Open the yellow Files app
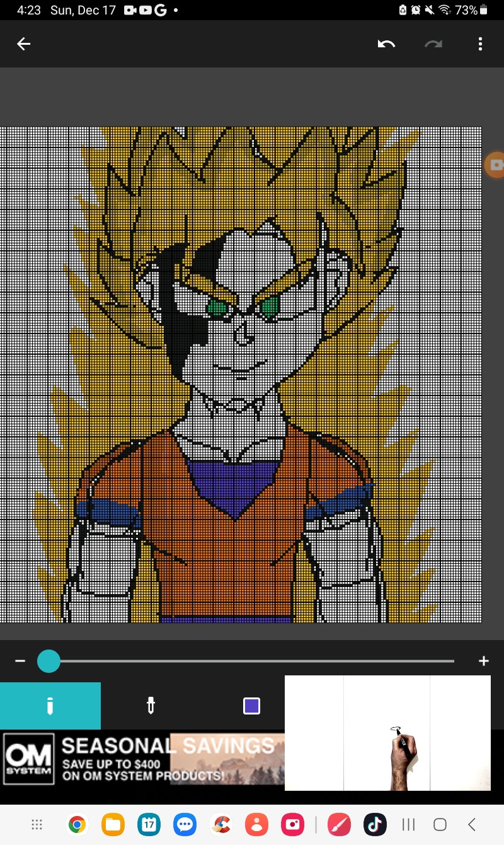The width and height of the screenshot is (504, 845). coord(113,824)
